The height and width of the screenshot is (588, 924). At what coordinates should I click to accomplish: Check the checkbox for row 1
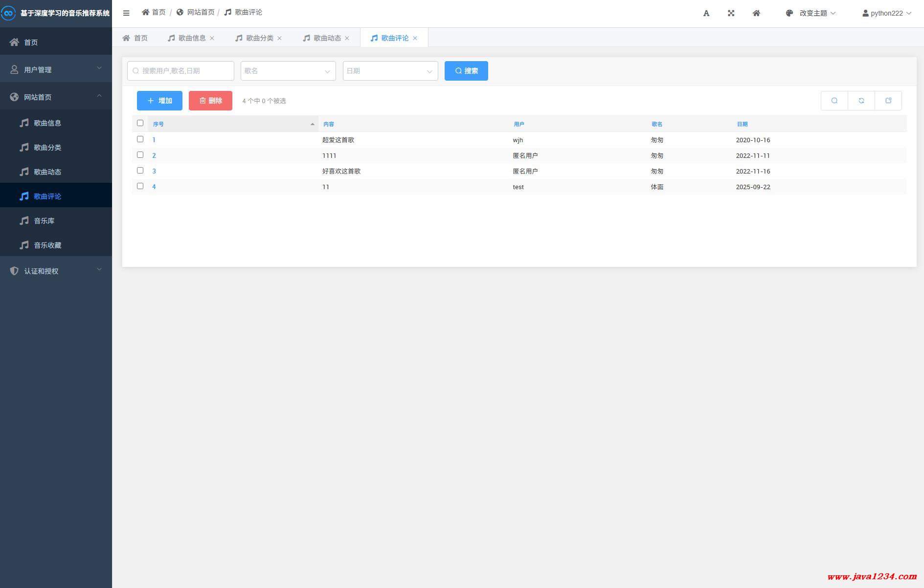click(140, 139)
